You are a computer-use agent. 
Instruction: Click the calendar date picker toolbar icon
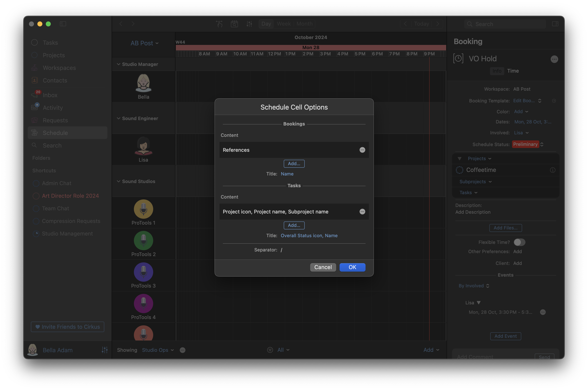(234, 24)
